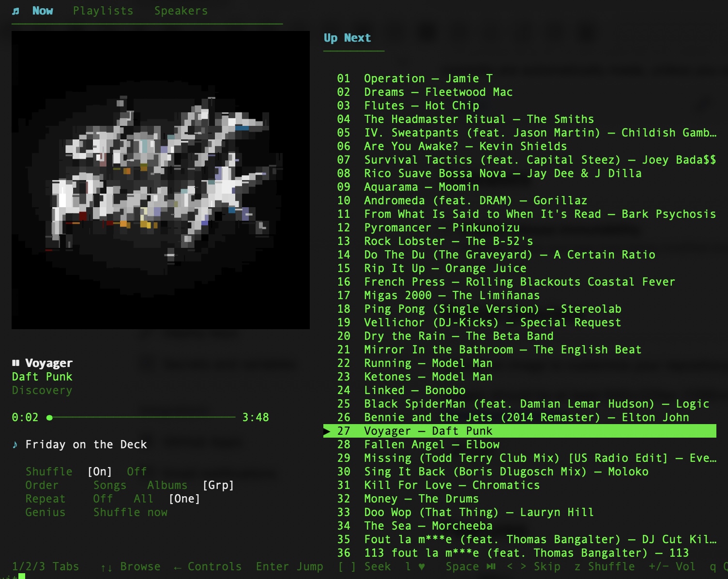Select Rip It Up — Orange Juice

point(520,268)
